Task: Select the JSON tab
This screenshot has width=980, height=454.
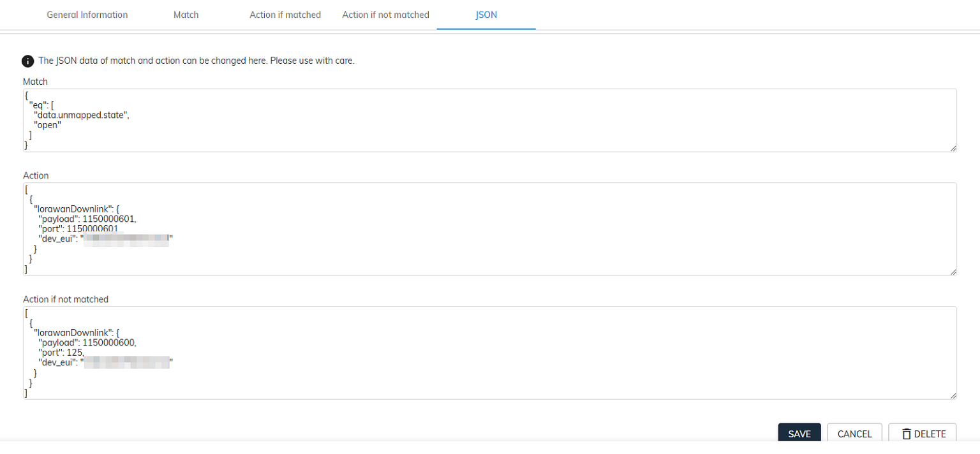Action: click(486, 15)
